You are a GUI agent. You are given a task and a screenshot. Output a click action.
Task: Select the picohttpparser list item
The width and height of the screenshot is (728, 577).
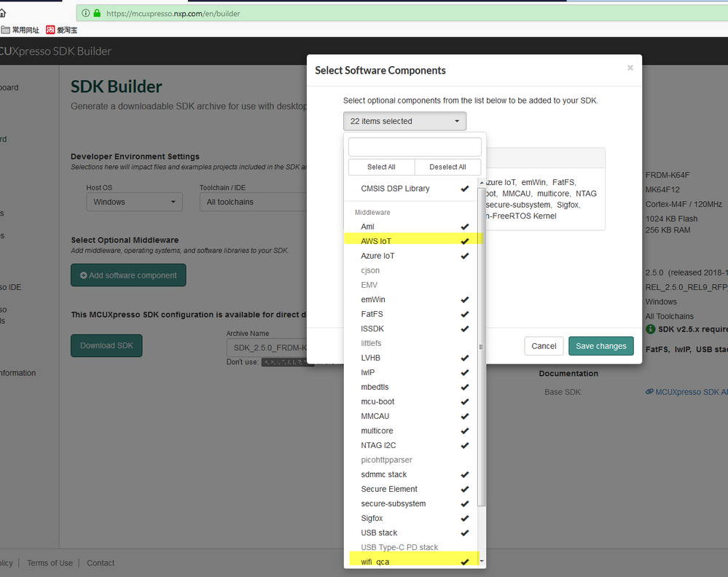(x=411, y=460)
